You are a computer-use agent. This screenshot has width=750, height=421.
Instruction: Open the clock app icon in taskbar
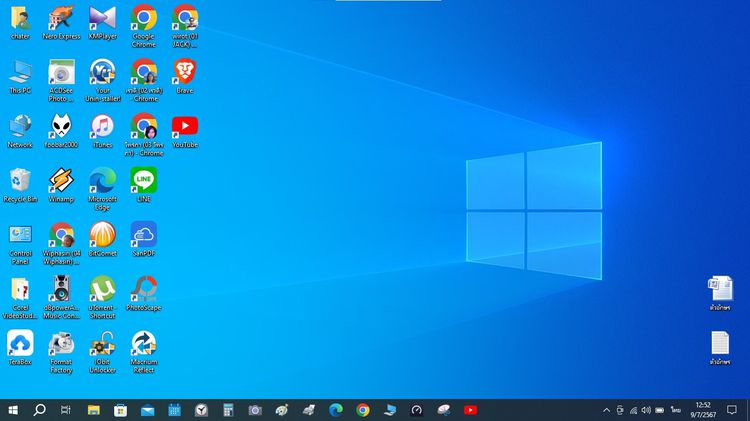pos(201,410)
